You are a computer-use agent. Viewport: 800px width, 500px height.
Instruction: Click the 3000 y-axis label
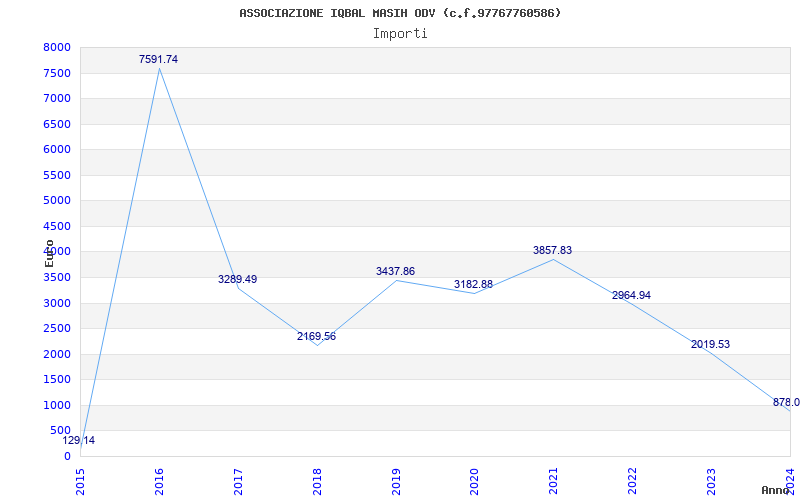57,303
